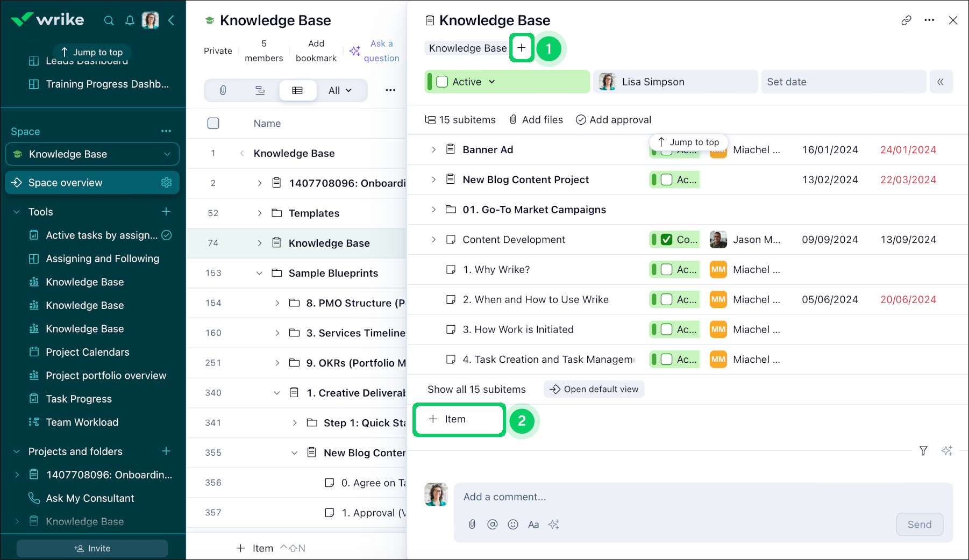Filter the comment stream
This screenshot has height=560, width=969.
[923, 451]
